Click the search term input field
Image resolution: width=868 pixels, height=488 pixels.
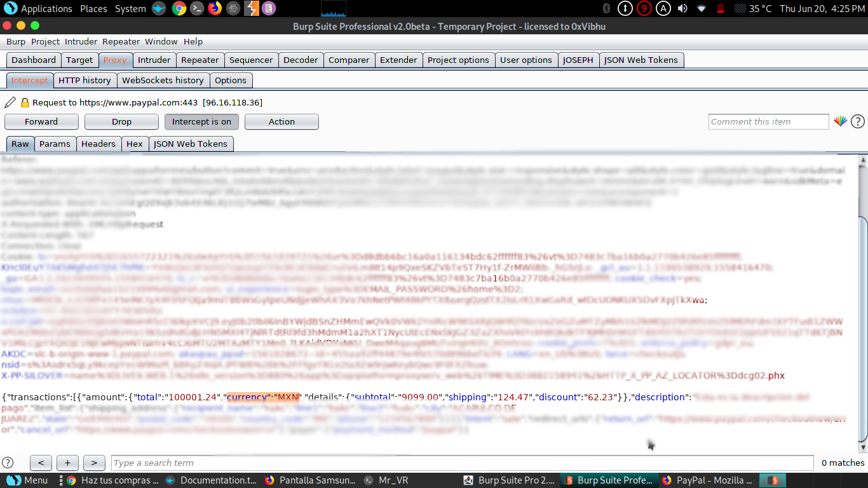coord(463,463)
